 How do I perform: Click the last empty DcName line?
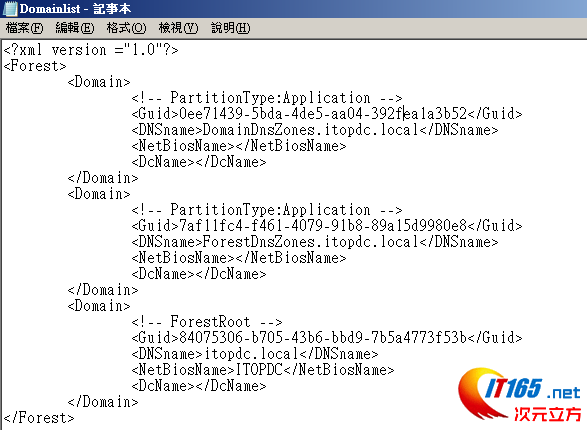(199, 386)
